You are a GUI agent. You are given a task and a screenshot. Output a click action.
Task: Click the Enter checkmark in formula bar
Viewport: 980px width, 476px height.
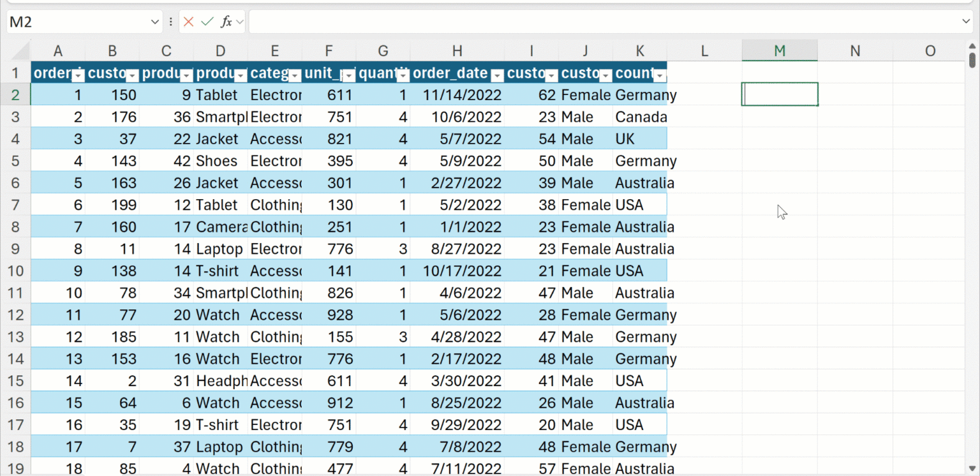click(x=207, y=22)
